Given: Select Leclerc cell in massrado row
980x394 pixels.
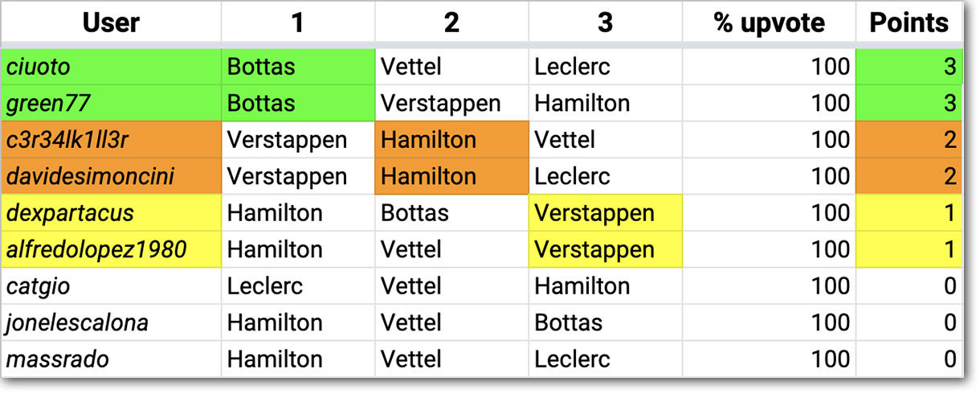Looking at the screenshot, I should pyautogui.click(x=606, y=359).
